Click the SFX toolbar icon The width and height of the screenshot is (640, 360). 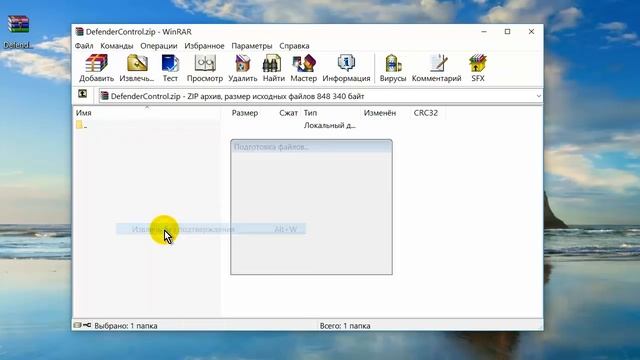pos(478,68)
